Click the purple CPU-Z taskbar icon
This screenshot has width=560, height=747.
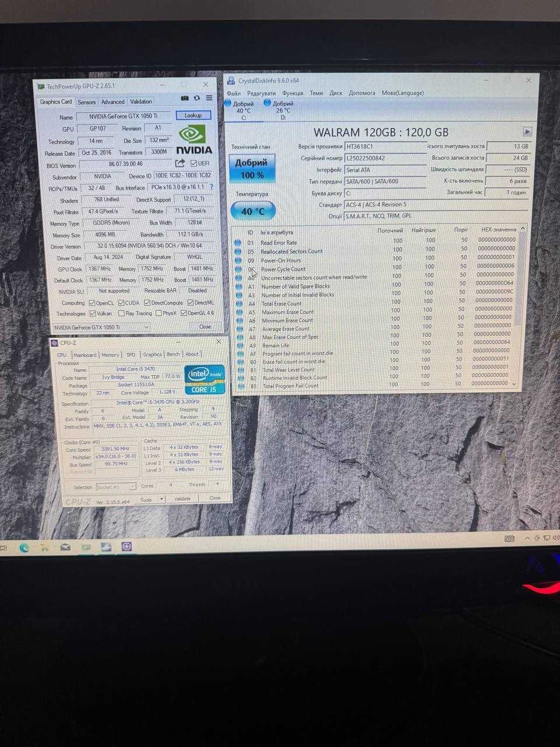[x=127, y=547]
